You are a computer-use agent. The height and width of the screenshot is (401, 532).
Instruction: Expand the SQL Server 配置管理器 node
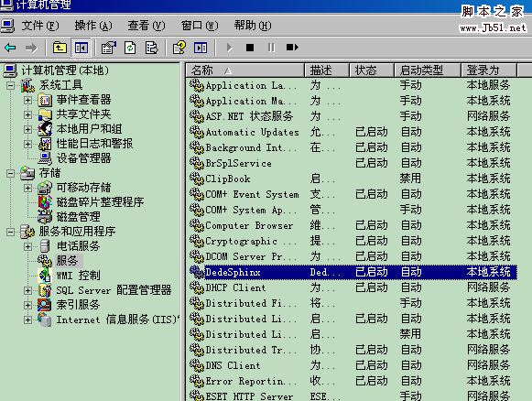[x=27, y=290]
